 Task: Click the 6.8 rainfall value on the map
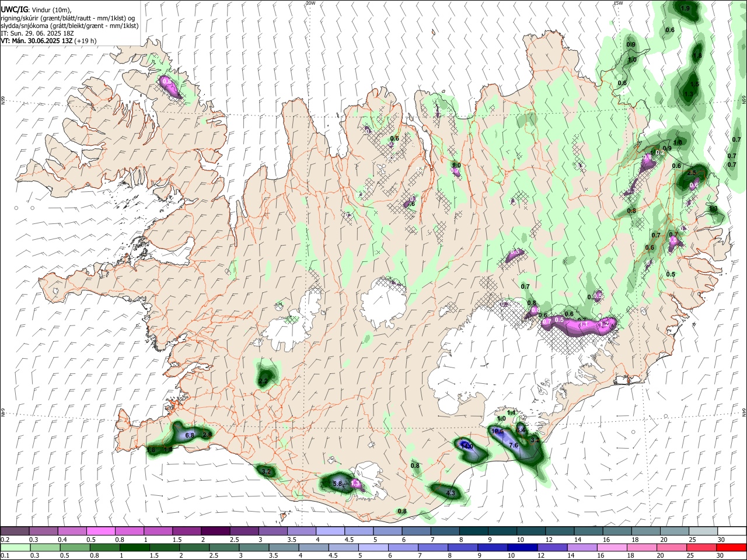190,435
